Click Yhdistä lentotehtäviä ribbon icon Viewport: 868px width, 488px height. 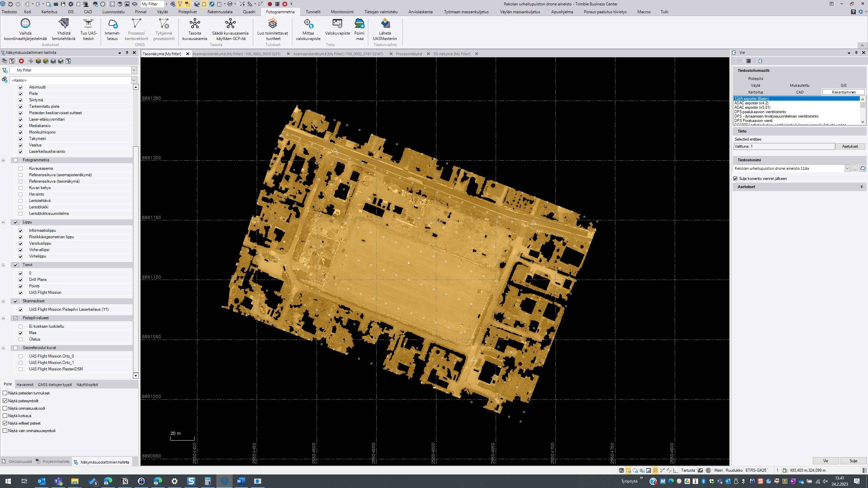pos(64,29)
